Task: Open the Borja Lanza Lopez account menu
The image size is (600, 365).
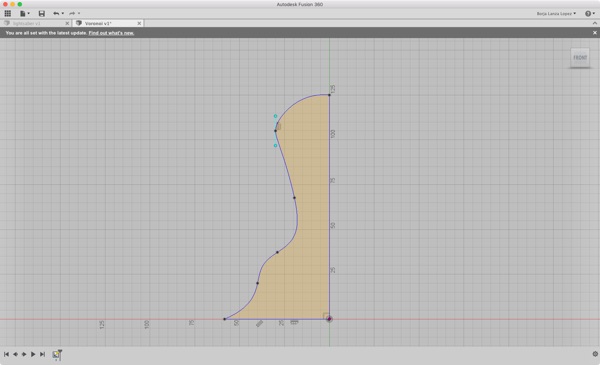Action: coord(556,13)
